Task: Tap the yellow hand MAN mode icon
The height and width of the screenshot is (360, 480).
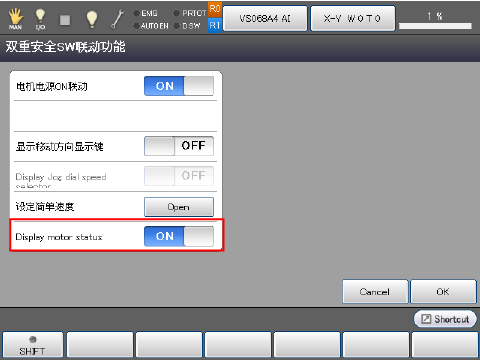Action: 16,18
